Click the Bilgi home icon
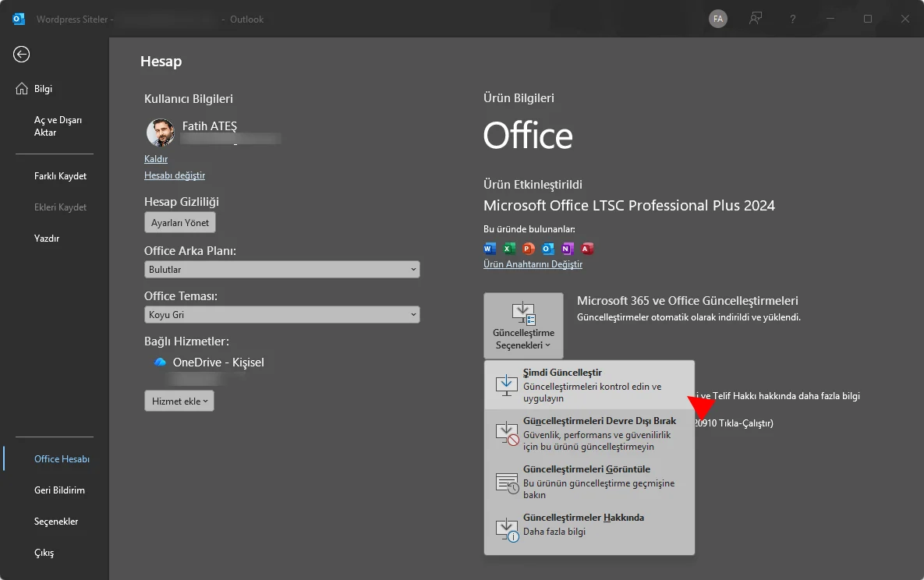The width and height of the screenshot is (924, 580). point(22,88)
